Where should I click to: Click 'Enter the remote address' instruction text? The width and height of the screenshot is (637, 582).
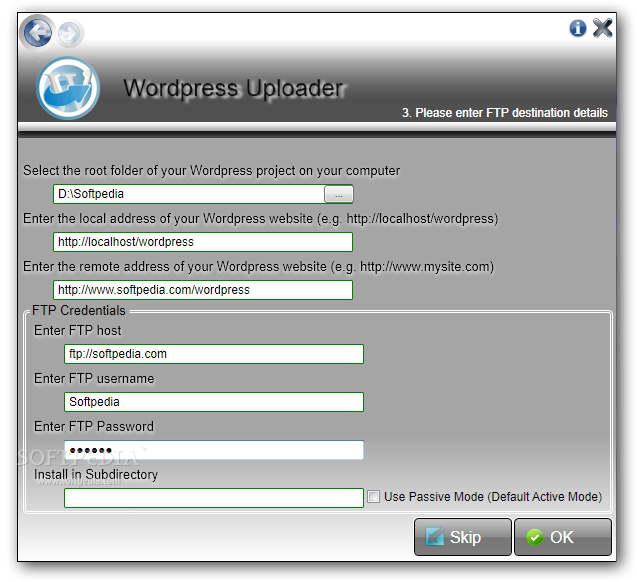(x=258, y=266)
